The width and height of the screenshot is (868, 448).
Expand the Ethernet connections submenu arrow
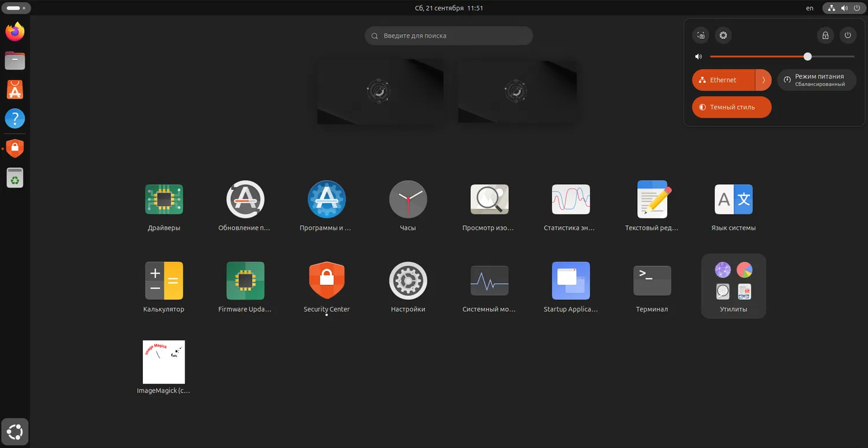pyautogui.click(x=764, y=80)
